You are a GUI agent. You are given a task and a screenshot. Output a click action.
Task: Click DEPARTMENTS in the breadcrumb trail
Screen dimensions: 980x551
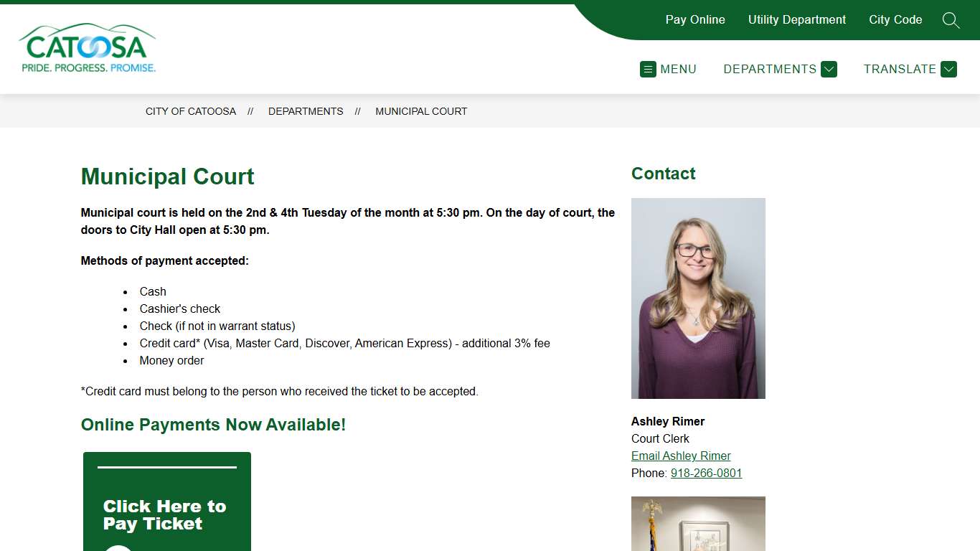(306, 111)
